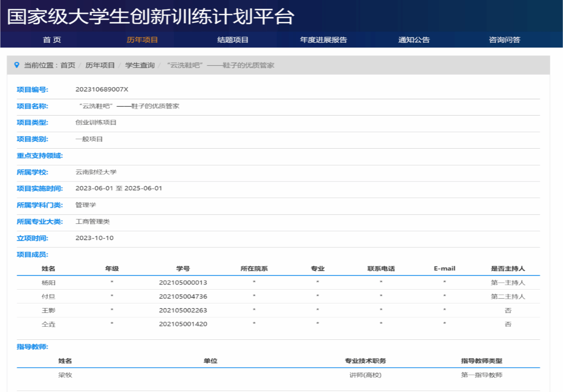The image size is (563, 392).
Task: Click the 首页 breadcrumb link
Action: (68, 65)
